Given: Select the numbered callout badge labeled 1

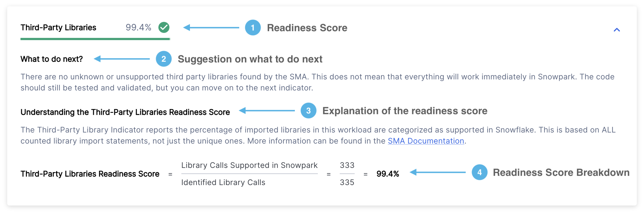Looking at the screenshot, I should point(252,28).
